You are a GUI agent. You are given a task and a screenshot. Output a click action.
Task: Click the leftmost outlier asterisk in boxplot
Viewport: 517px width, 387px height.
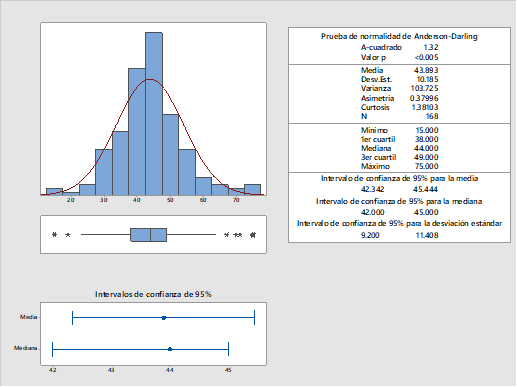55,235
